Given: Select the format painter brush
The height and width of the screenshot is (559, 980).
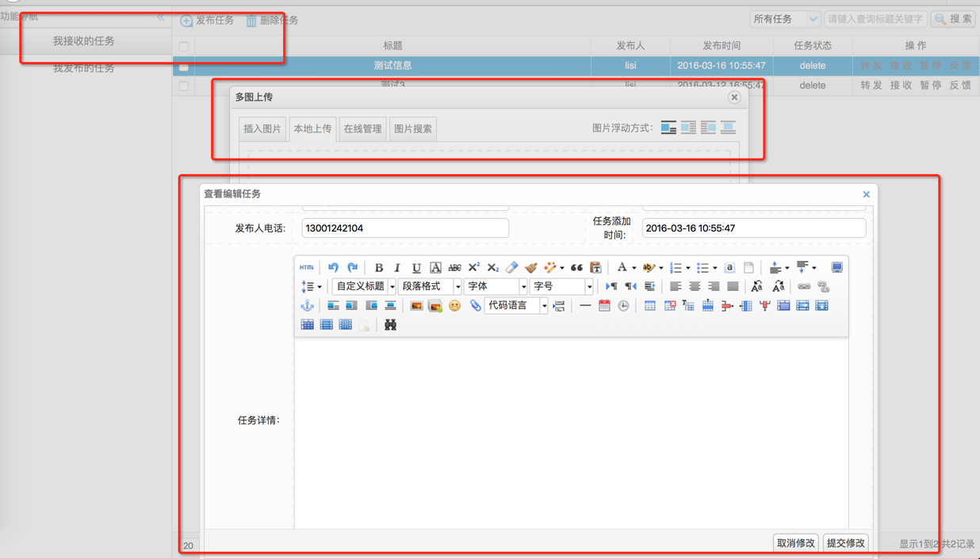Looking at the screenshot, I should pos(530,268).
